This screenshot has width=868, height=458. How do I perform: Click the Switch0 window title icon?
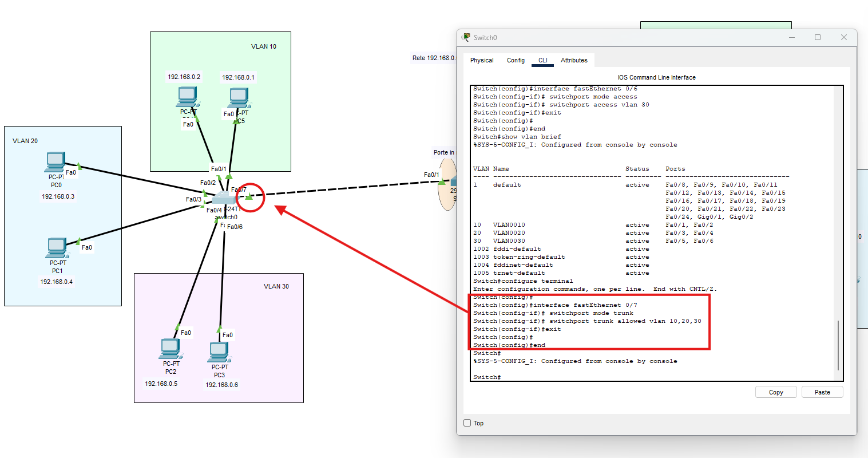466,38
